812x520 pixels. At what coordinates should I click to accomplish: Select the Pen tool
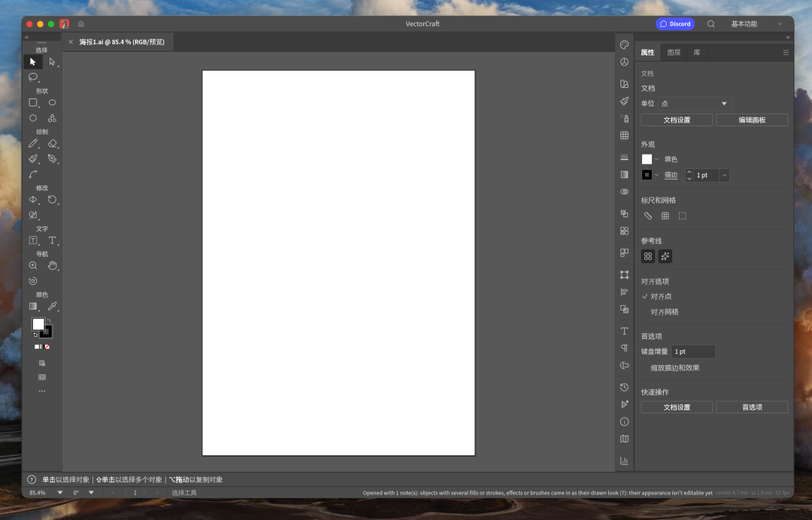pyautogui.click(x=53, y=159)
